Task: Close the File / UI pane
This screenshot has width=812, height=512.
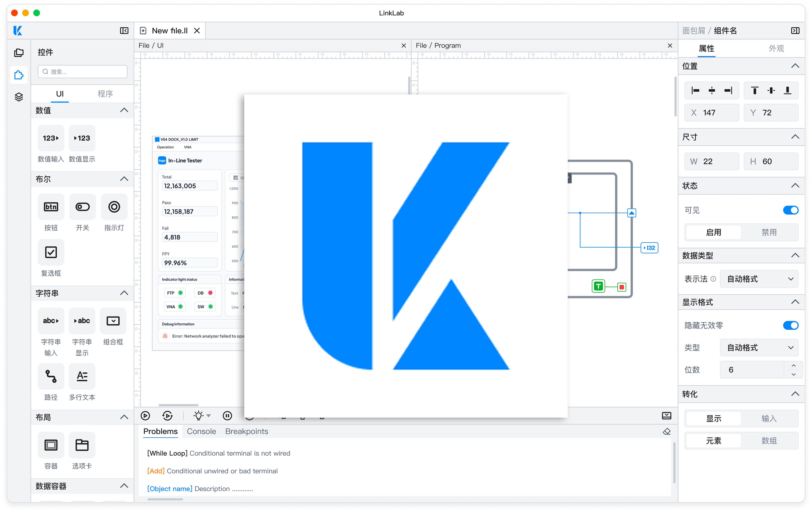Action: click(x=404, y=45)
